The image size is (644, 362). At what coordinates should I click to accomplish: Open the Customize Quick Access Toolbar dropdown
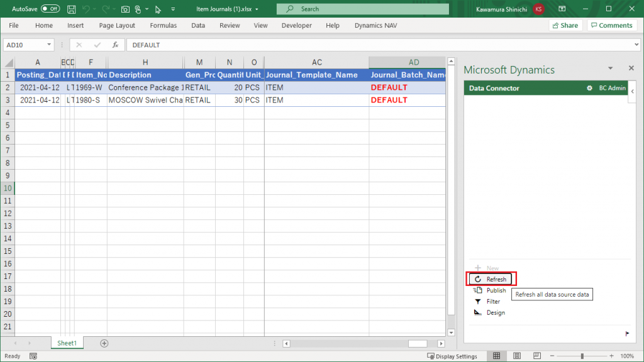(x=173, y=9)
